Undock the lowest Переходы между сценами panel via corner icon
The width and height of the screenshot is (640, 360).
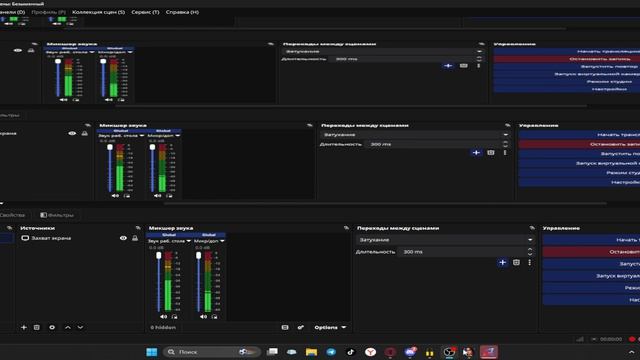point(532,228)
